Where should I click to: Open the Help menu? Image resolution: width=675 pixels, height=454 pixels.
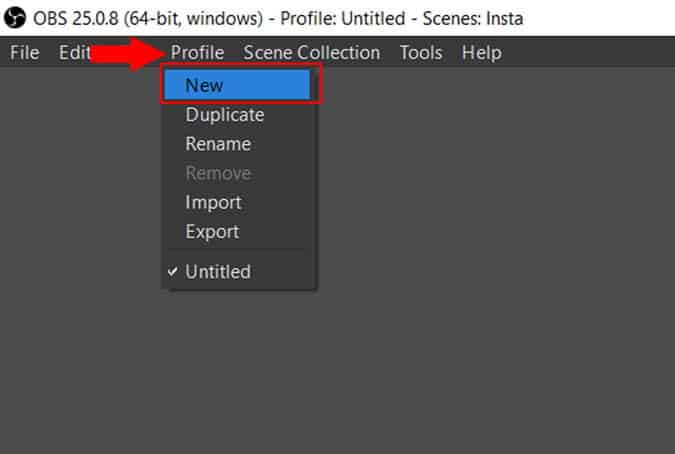[481, 53]
